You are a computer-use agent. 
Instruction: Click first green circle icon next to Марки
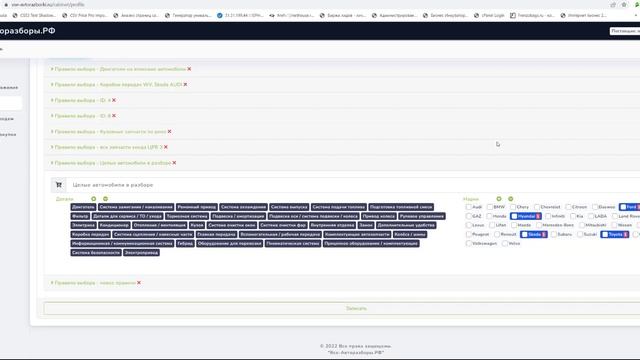pos(499,199)
